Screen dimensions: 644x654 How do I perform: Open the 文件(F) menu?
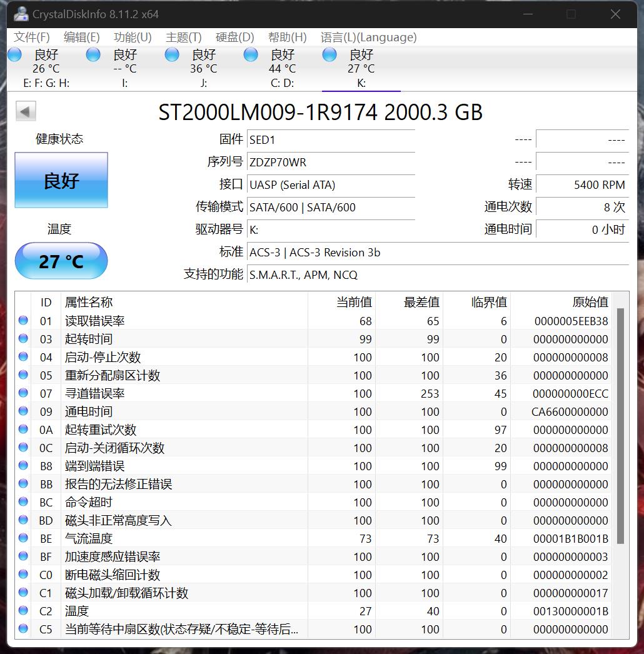coord(32,37)
